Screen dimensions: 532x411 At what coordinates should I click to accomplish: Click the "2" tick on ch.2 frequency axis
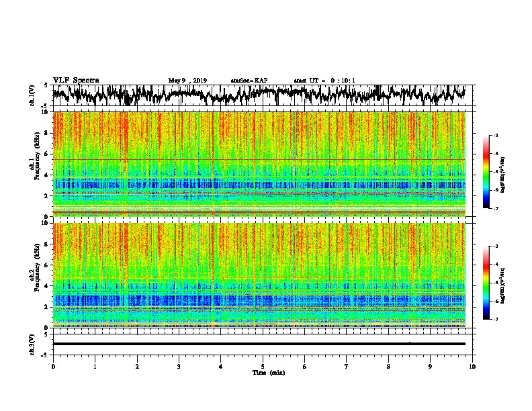click(x=47, y=307)
